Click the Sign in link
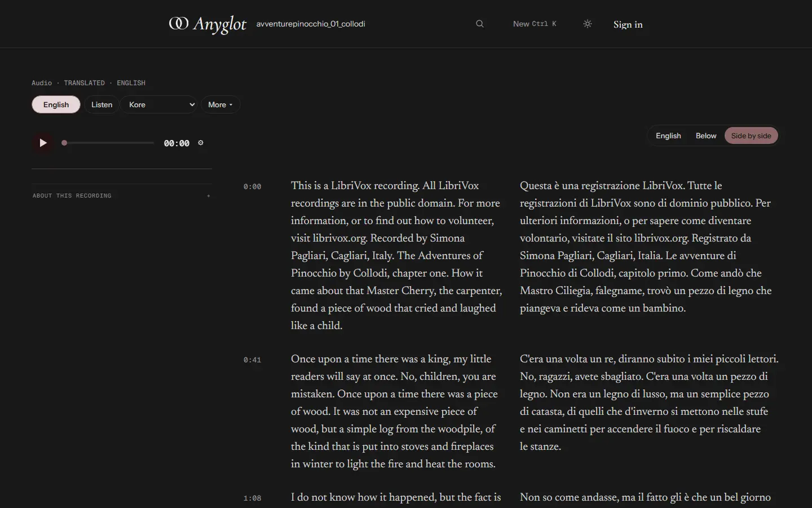This screenshot has height=508, width=812. pos(628,24)
